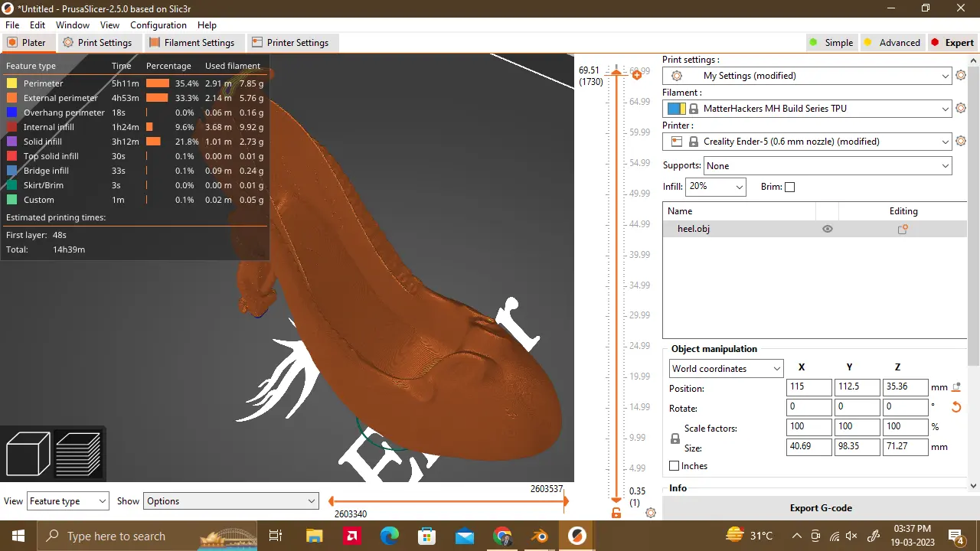Open printer settings gear next to Creality Ender-5

(x=962, y=142)
